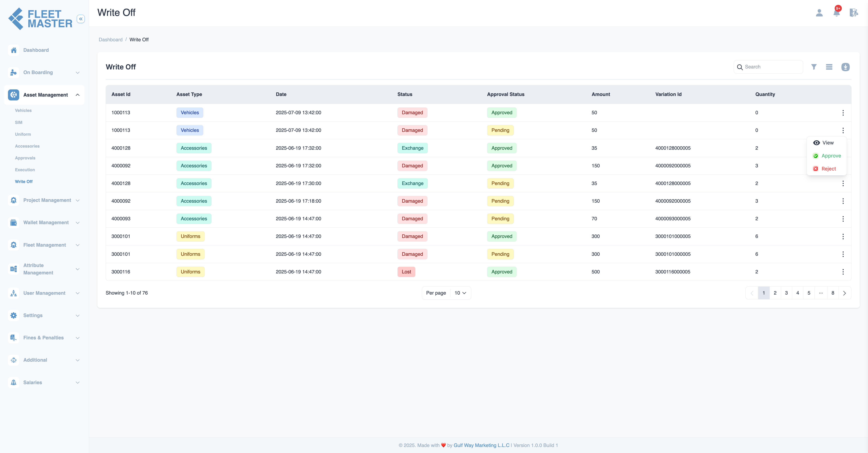
Task: Open the Vehicles submenu item
Action: coord(23,111)
